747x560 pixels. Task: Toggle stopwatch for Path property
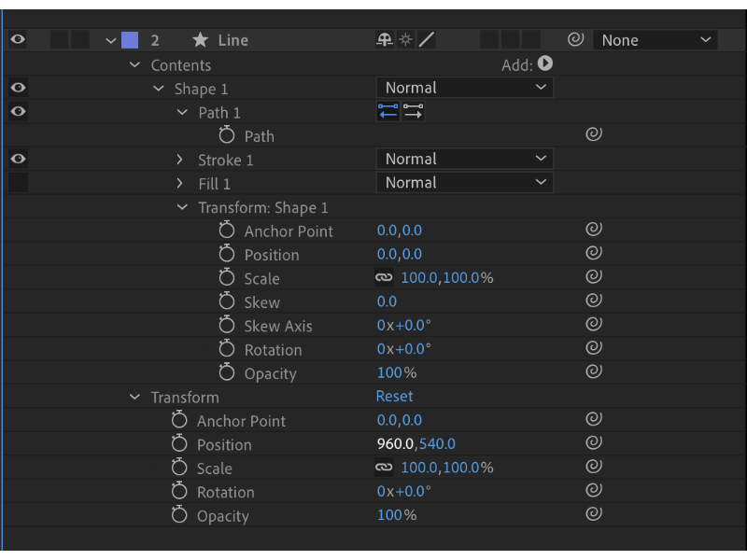[x=227, y=135]
